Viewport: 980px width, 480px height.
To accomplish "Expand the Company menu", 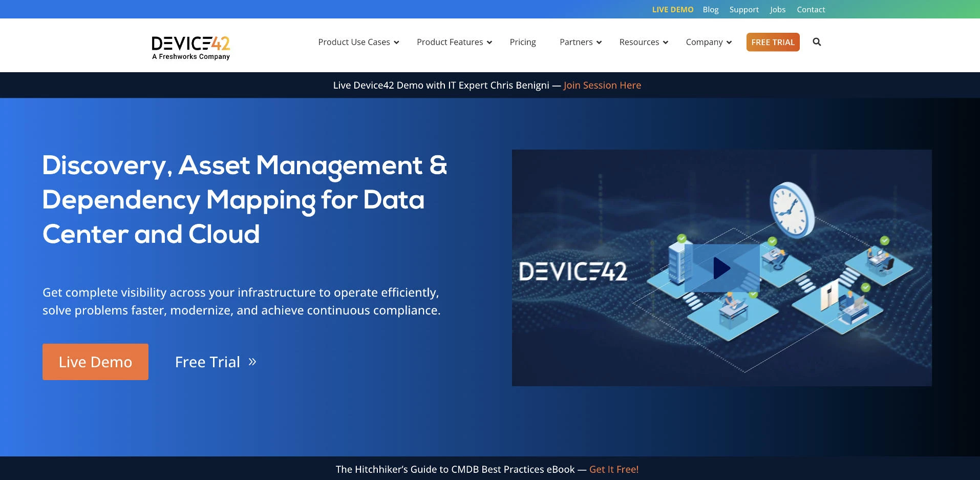I will 709,42.
